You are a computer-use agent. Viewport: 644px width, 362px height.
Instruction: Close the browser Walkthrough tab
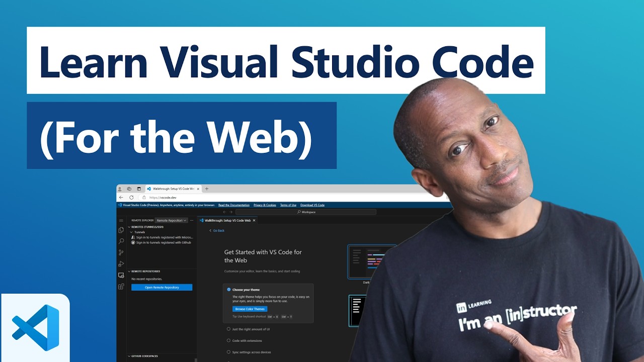click(198, 189)
